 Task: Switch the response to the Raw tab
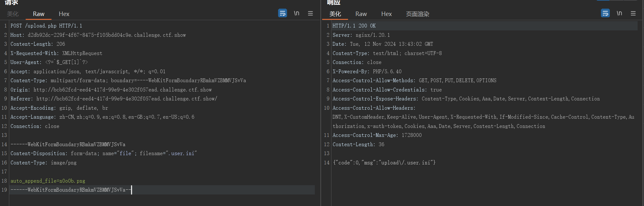click(x=361, y=14)
